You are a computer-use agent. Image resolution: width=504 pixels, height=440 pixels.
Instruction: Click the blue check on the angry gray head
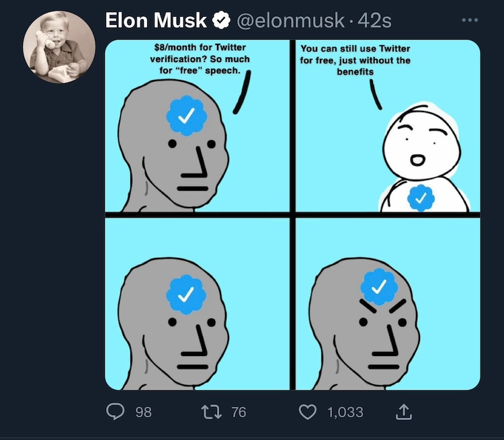[x=380, y=288]
